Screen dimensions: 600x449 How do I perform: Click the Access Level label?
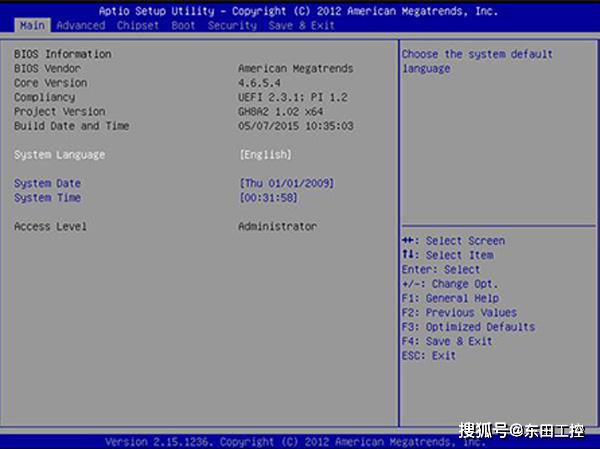tap(50, 226)
